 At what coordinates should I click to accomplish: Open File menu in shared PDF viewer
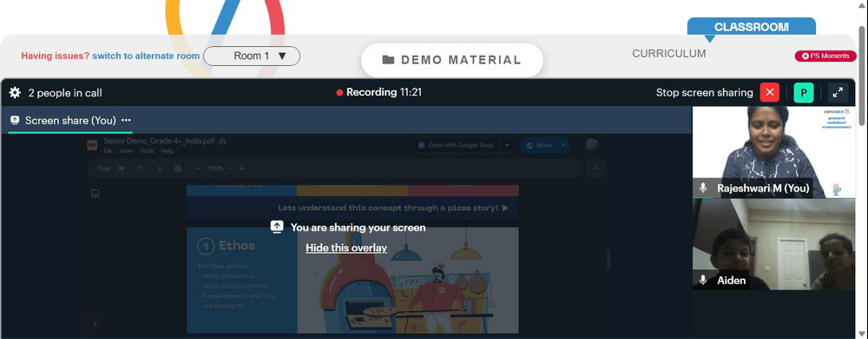(108, 151)
